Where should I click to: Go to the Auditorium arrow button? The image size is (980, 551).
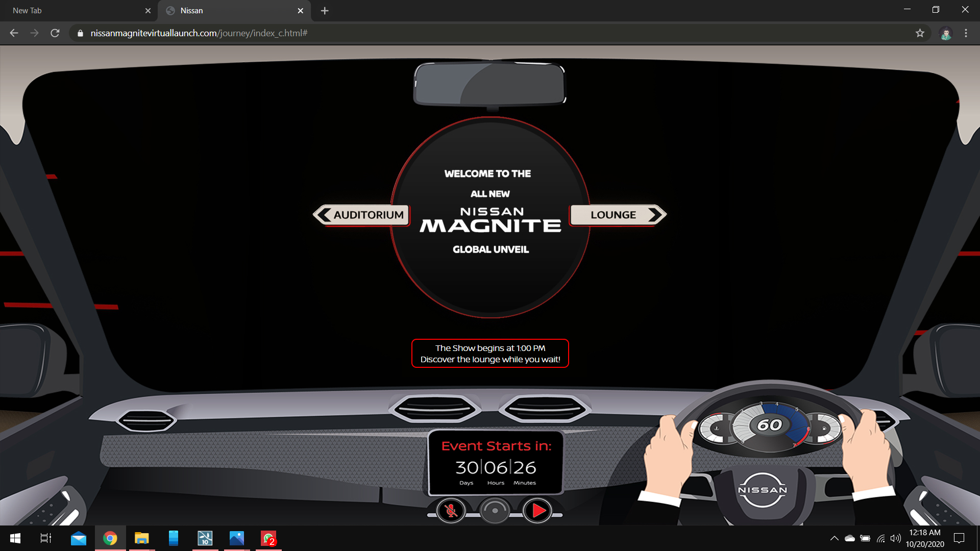point(361,215)
